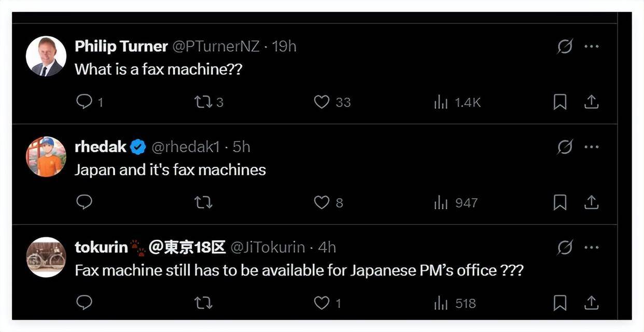The height and width of the screenshot is (332, 644).
Task: Open rhedak's tweet timestamp link
Action: click(x=242, y=146)
